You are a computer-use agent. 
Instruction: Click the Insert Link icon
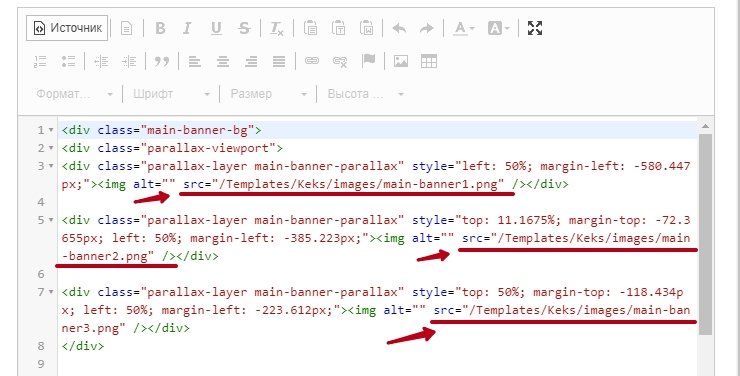311,61
